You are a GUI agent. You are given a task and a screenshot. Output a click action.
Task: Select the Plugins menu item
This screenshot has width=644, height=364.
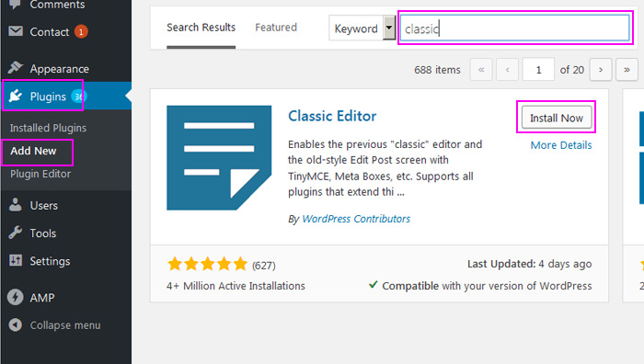[48, 97]
